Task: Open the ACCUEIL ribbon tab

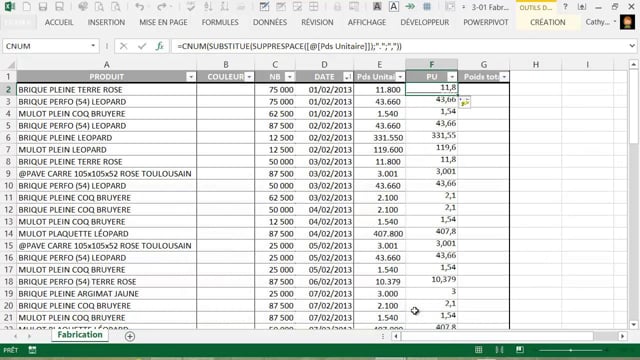Action: (x=59, y=22)
